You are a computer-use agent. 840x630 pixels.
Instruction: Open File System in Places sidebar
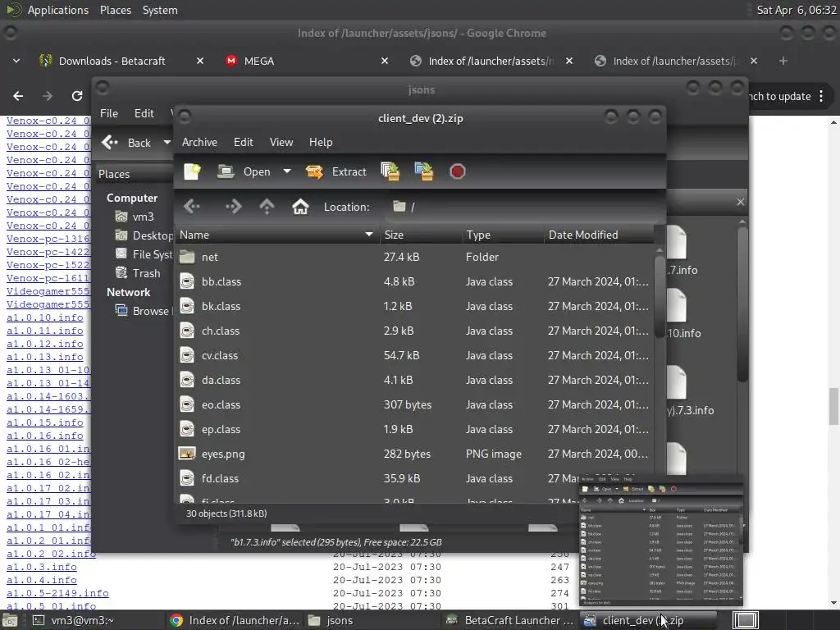[x=144, y=254]
